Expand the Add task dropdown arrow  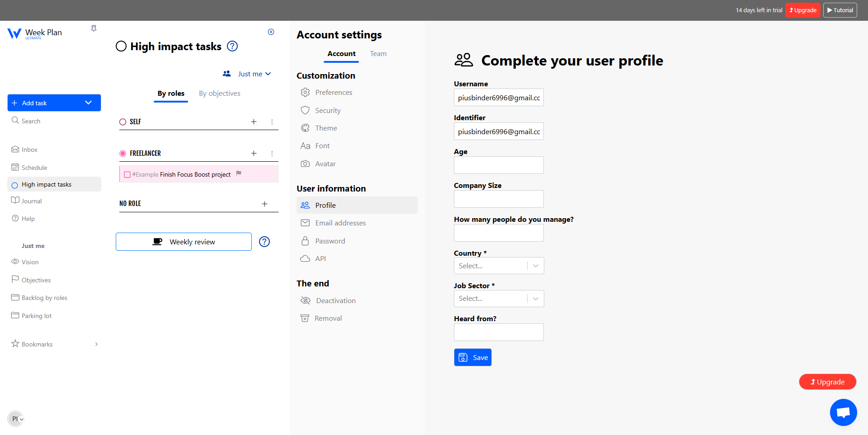(89, 103)
